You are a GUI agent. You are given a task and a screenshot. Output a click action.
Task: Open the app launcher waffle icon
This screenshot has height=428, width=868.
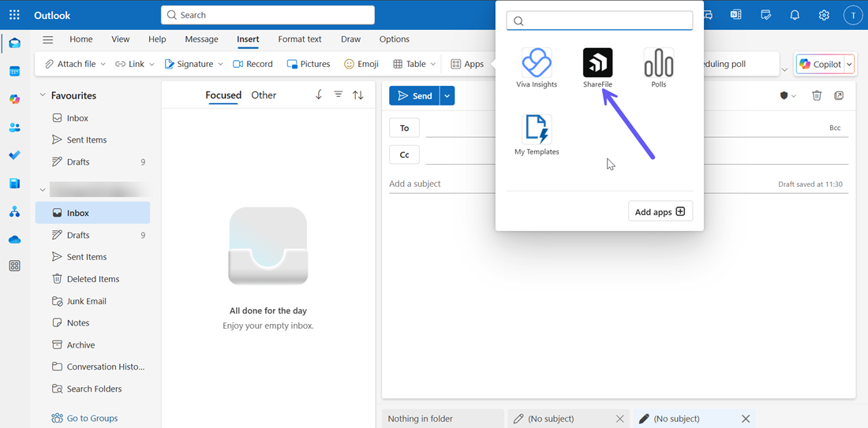(14, 15)
